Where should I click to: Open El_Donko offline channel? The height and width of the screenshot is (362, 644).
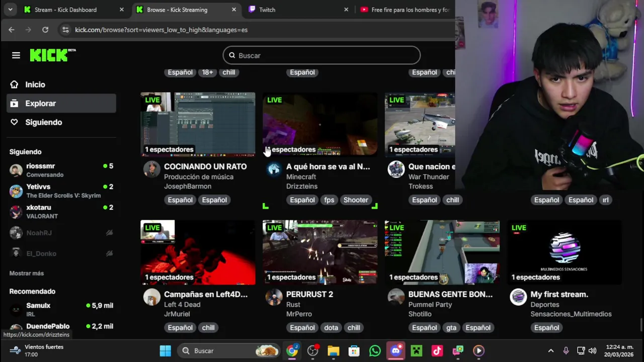click(x=61, y=253)
